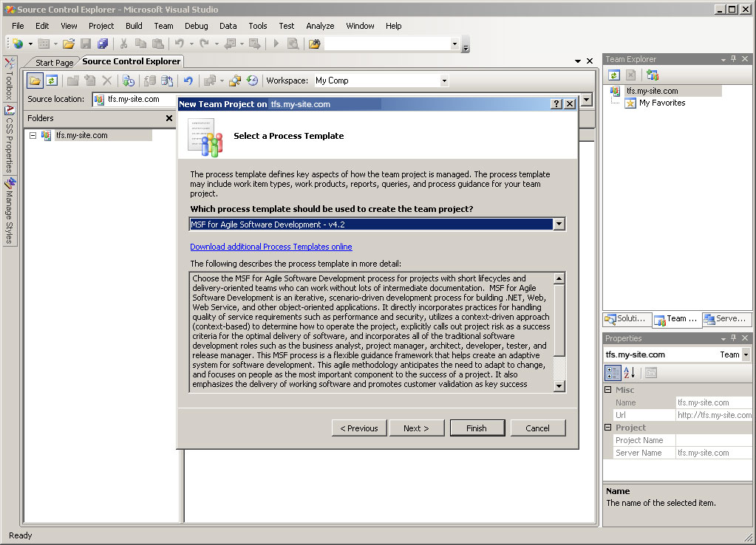This screenshot has width=756, height=545.
Task: Open the CSS Properties side tab
Action: coord(9,140)
